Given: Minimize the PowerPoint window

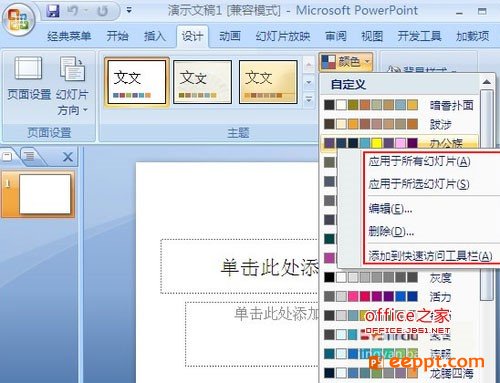Looking at the screenshot, I should pyautogui.click(x=459, y=12).
